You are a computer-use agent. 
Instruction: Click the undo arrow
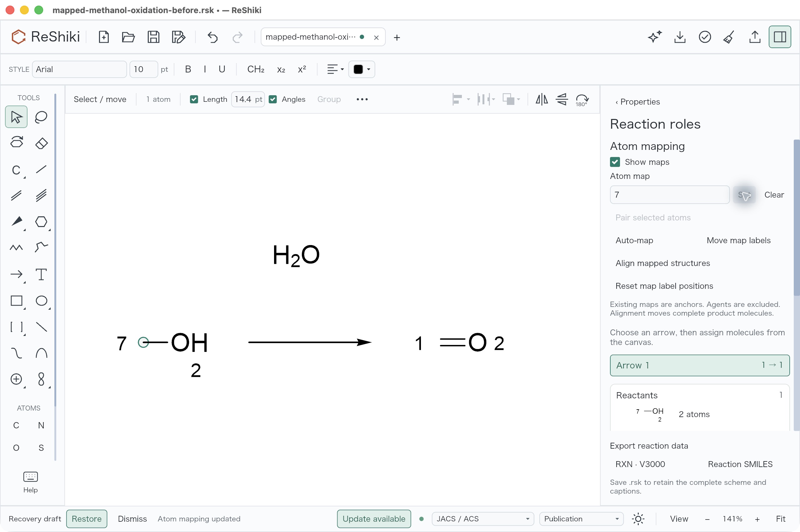(212, 37)
